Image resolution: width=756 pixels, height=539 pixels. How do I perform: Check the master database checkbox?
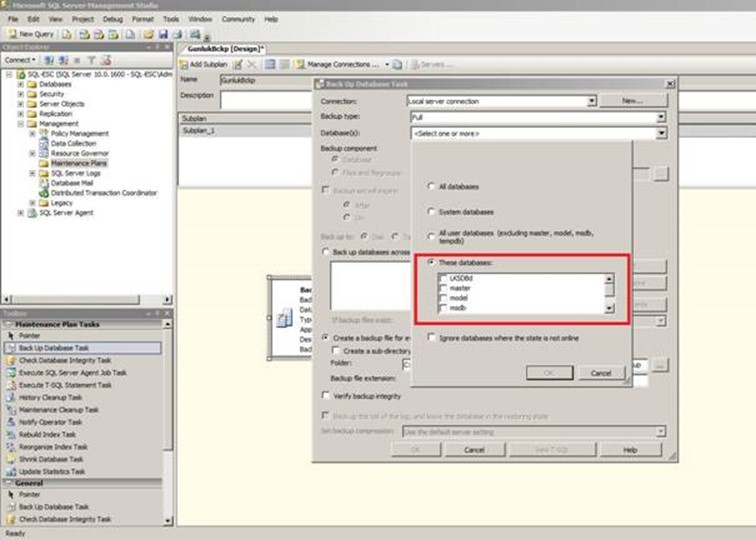point(443,288)
